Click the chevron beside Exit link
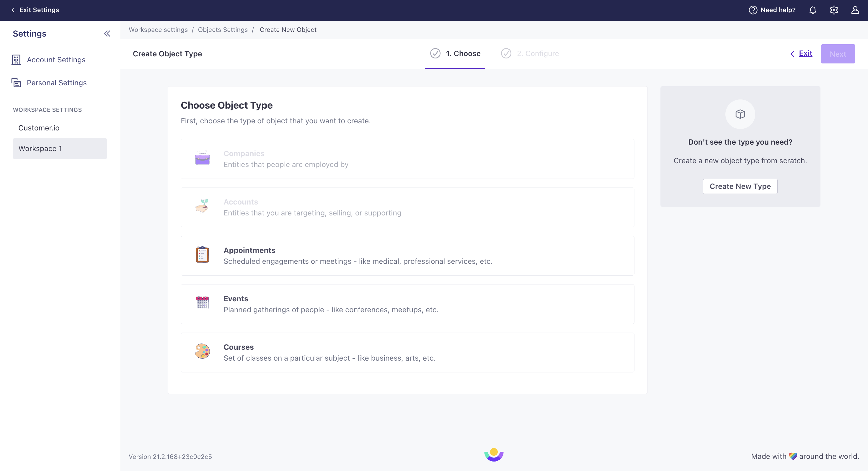 click(792, 54)
